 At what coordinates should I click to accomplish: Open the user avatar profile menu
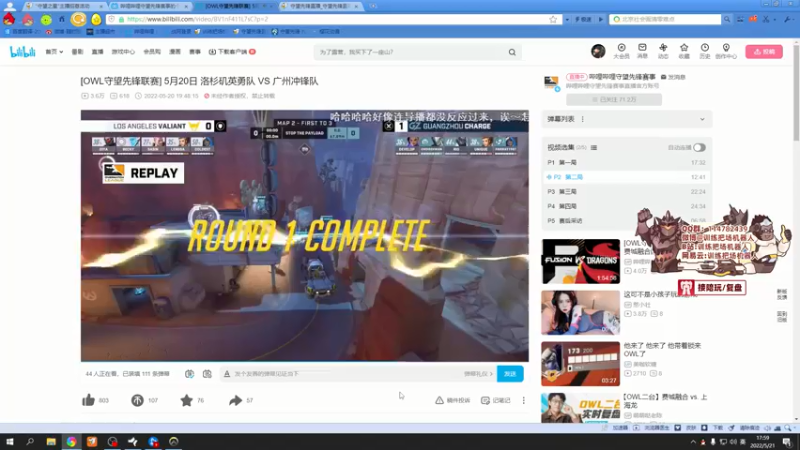coord(598,51)
